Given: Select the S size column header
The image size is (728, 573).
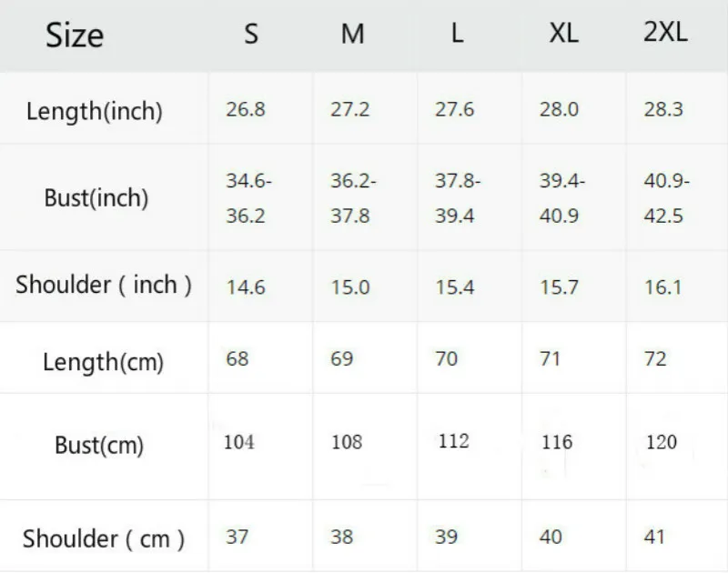Looking at the screenshot, I should pyautogui.click(x=251, y=35).
